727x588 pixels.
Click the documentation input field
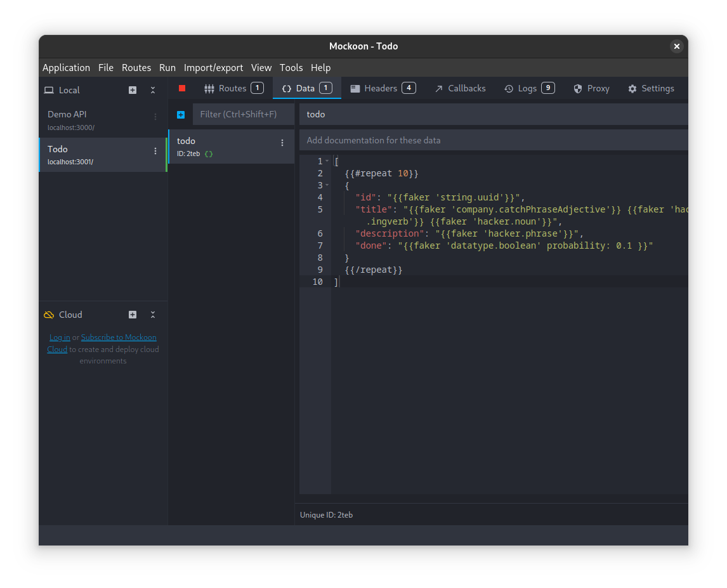tap(494, 141)
